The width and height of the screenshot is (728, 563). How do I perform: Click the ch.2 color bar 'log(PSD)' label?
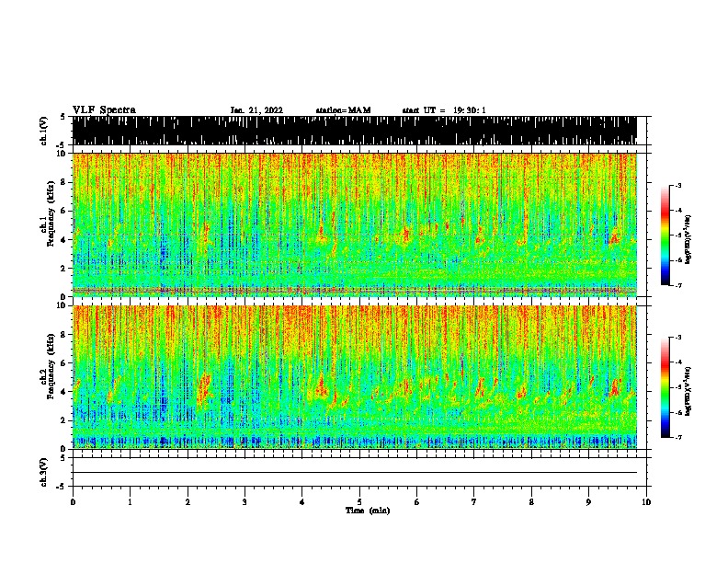688,391
